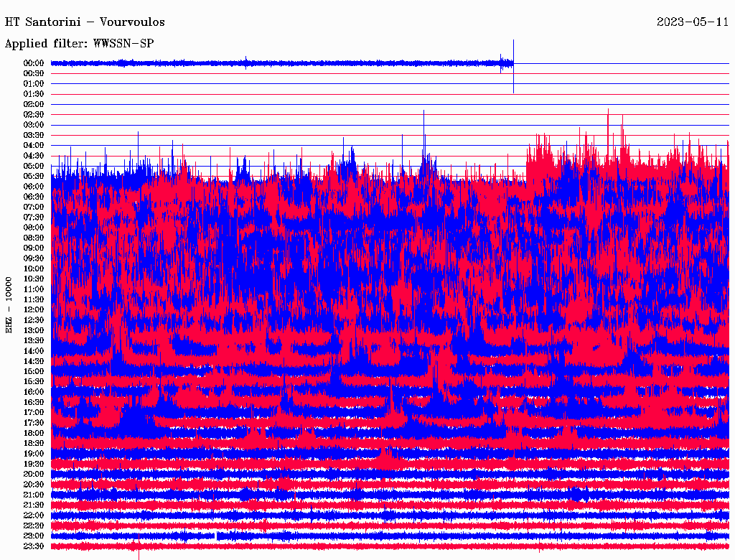Click the Applied filter: WWSSN-SP text
Screen dimensions: 735x560
79,43
